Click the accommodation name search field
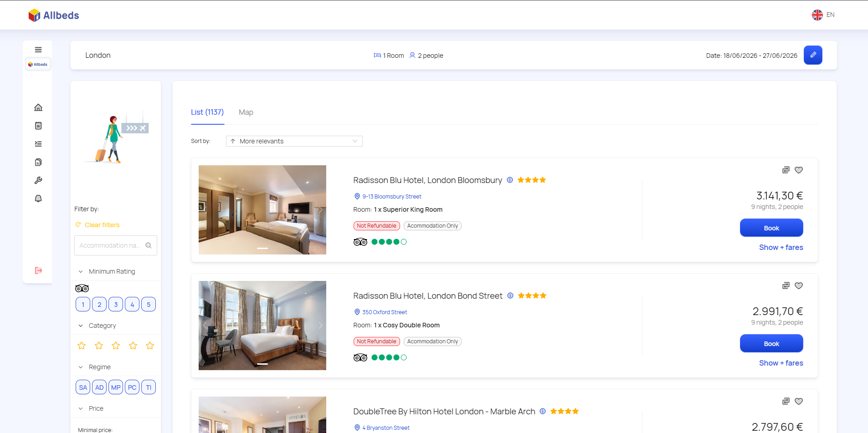868x433 pixels. (x=112, y=245)
